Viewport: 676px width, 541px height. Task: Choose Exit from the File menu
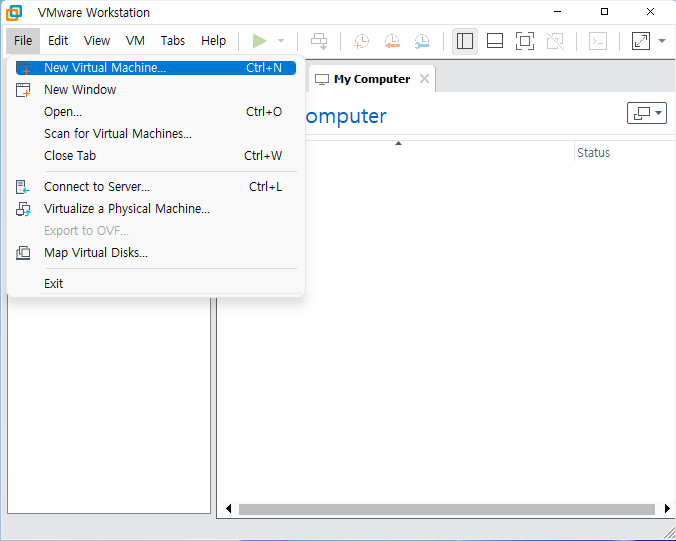coord(156,284)
